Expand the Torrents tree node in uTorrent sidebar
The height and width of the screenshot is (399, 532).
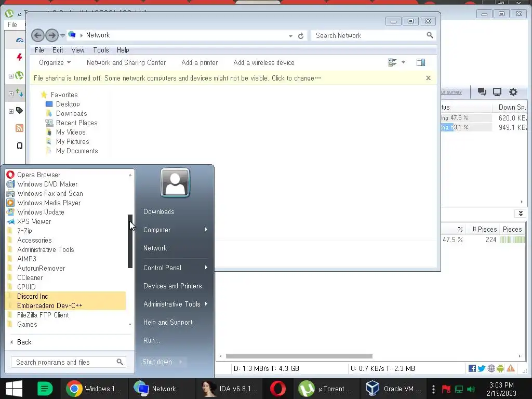click(11, 76)
